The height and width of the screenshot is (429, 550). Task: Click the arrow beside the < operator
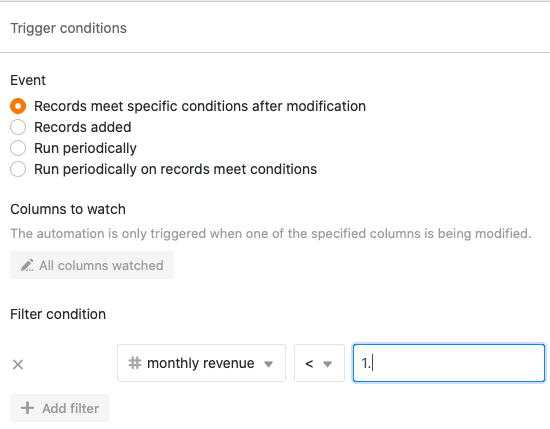coord(328,364)
